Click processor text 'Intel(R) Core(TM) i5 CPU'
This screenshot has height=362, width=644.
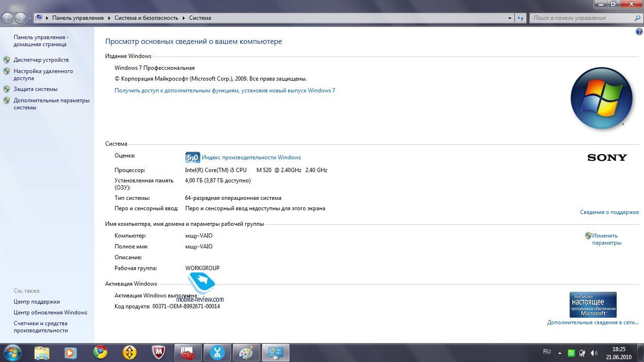click(x=216, y=170)
